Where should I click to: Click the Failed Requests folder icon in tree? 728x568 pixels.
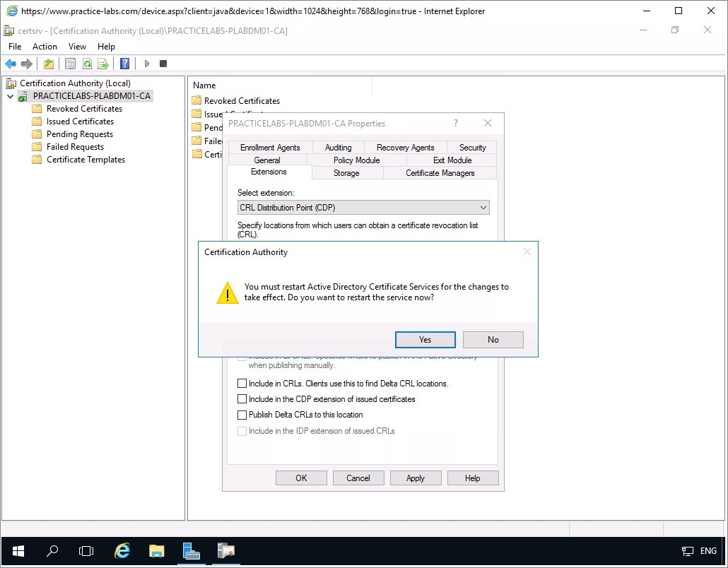tap(37, 147)
